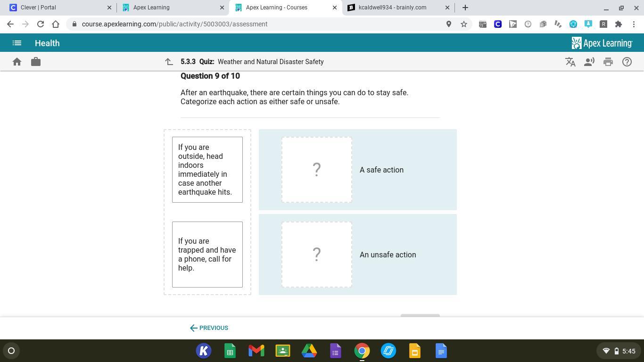
Task: Open the Extensions puzzle icon
Action: click(x=619, y=24)
